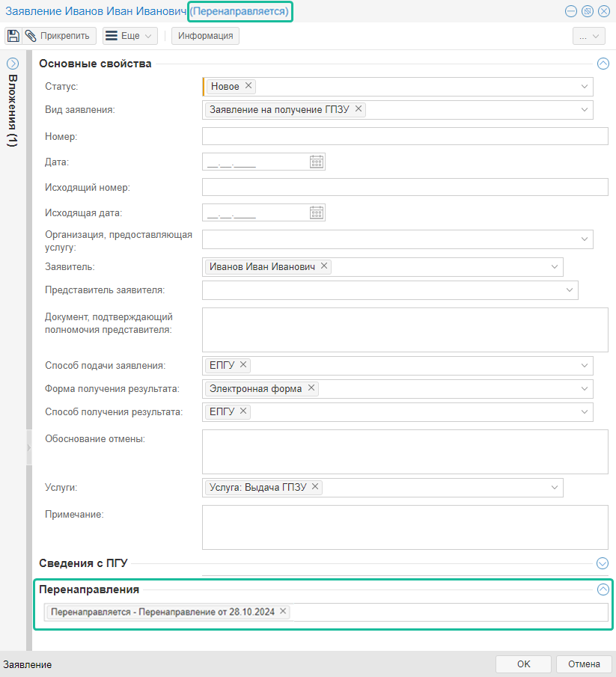The width and height of the screenshot is (616, 677).
Task: Clear the Услуга: Выдача ГПЗУ tag
Action: pyautogui.click(x=315, y=487)
